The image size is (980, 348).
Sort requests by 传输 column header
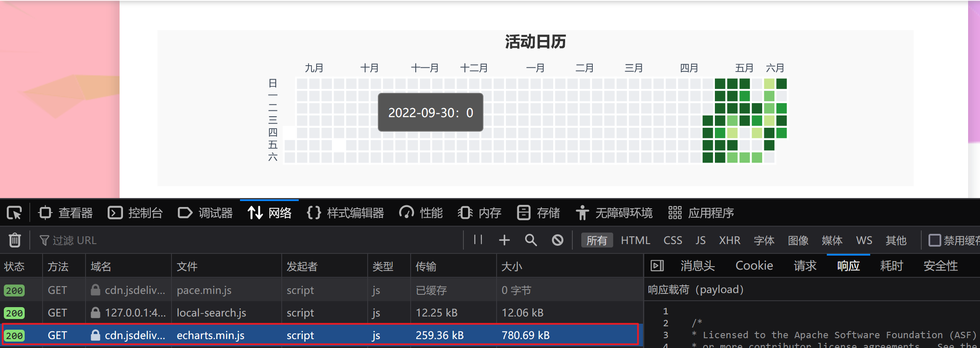426,266
